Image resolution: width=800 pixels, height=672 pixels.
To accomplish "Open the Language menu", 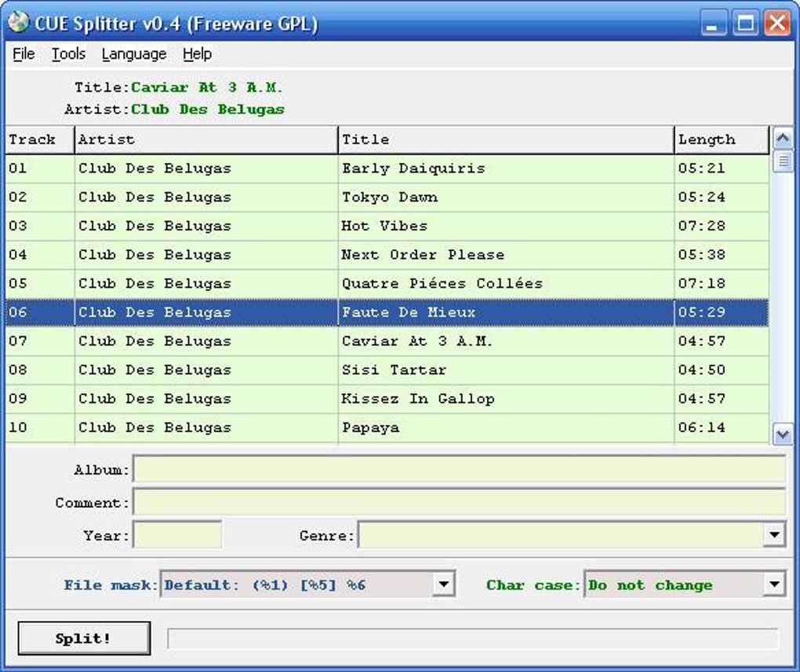I will point(134,53).
